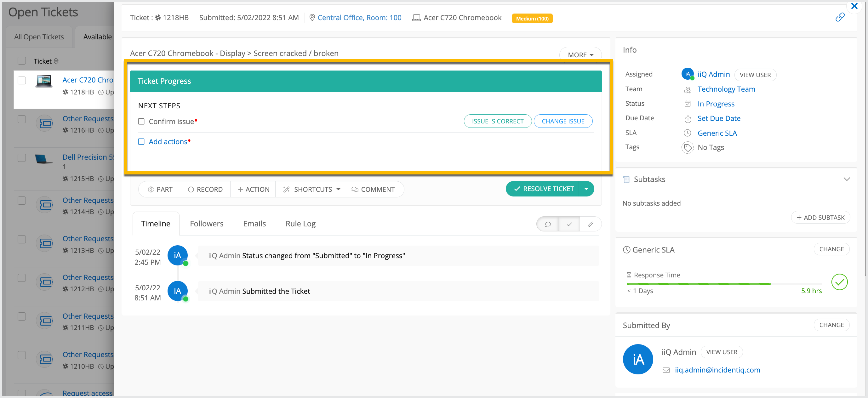Expand the Resolve Ticket dropdown arrow

[x=586, y=189]
